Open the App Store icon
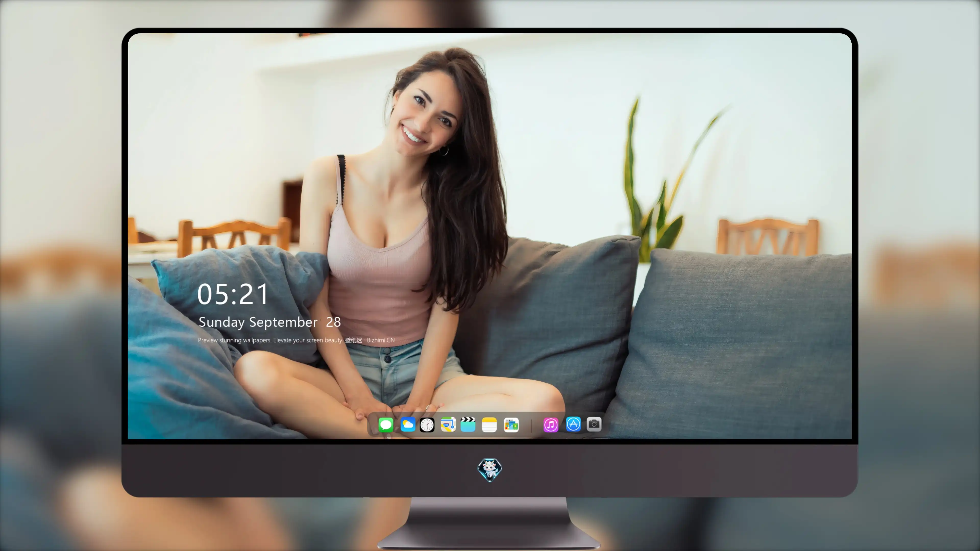Image resolution: width=980 pixels, height=551 pixels. click(573, 424)
